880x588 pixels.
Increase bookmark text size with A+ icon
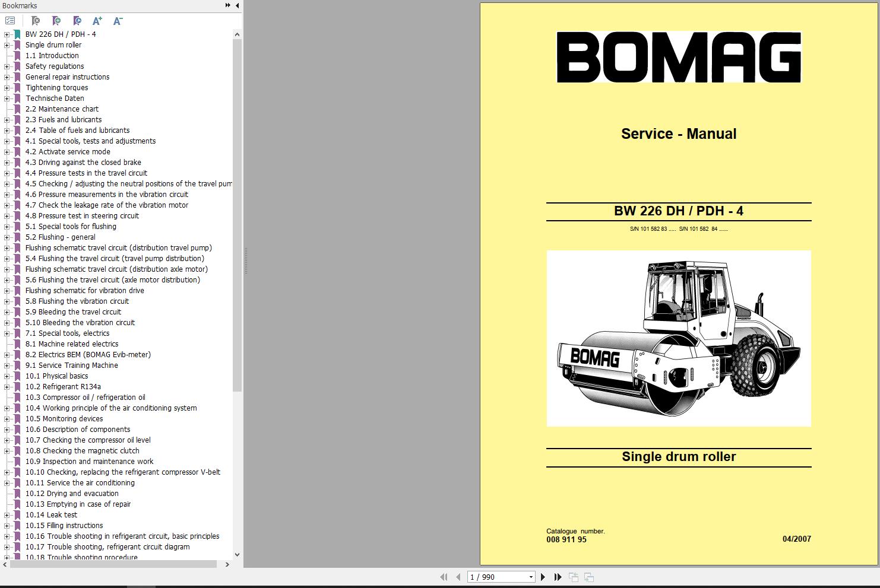(97, 20)
